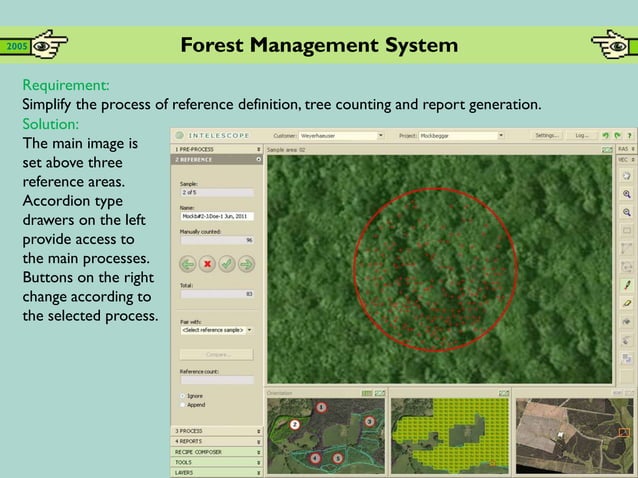
Task: Click the Log button
Action: pos(580,135)
